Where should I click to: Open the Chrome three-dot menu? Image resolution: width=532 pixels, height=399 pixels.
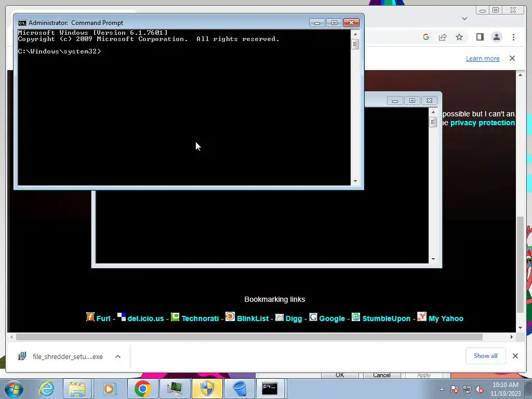tap(513, 37)
